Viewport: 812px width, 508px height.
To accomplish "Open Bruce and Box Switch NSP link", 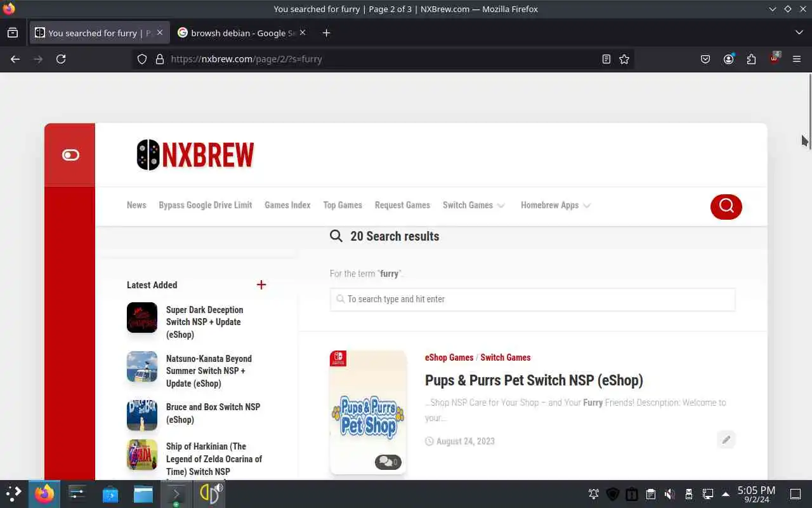I will coord(213,413).
